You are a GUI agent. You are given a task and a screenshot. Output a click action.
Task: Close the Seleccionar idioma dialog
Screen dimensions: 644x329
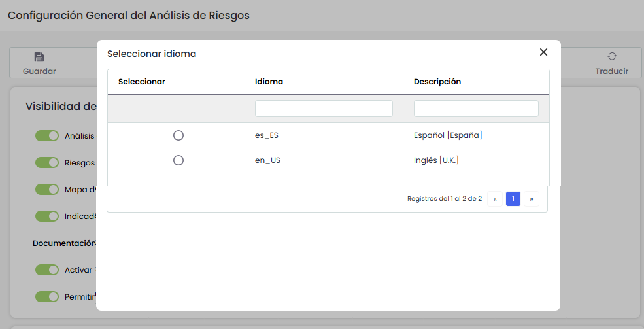point(543,52)
